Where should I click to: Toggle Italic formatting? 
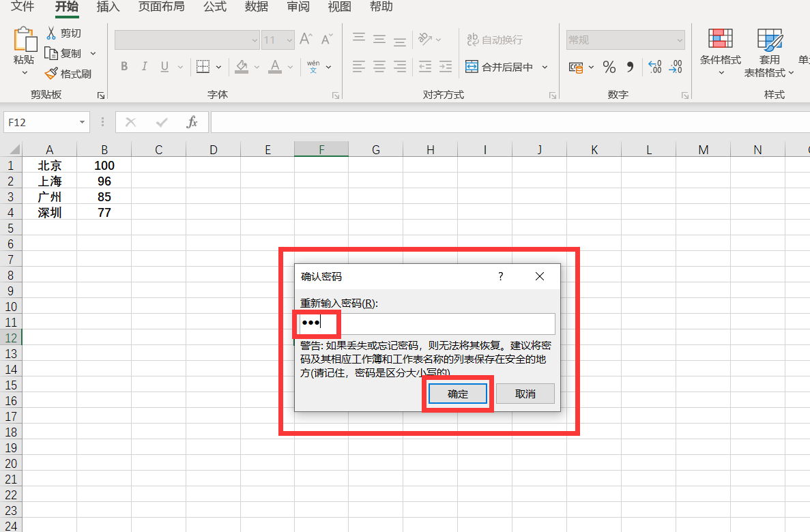(x=144, y=66)
